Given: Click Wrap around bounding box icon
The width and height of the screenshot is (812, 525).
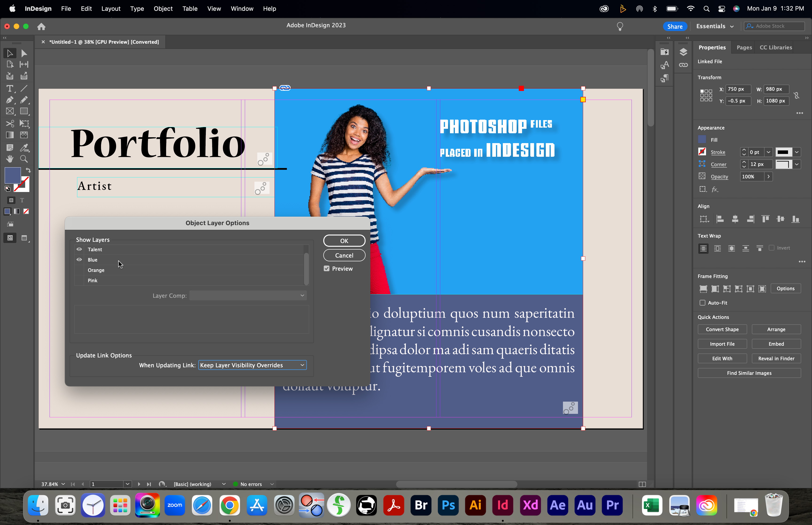Looking at the screenshot, I should coord(717,248).
